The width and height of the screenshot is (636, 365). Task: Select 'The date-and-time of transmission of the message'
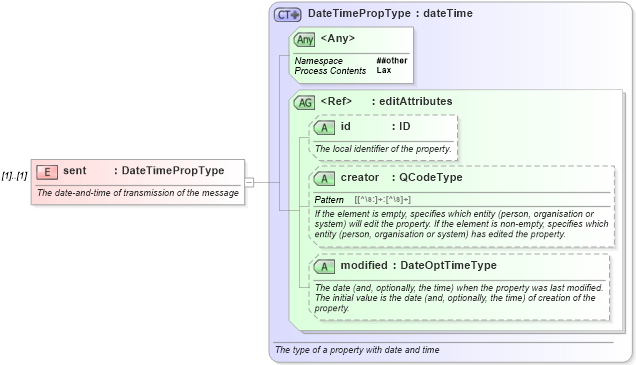[138, 193]
